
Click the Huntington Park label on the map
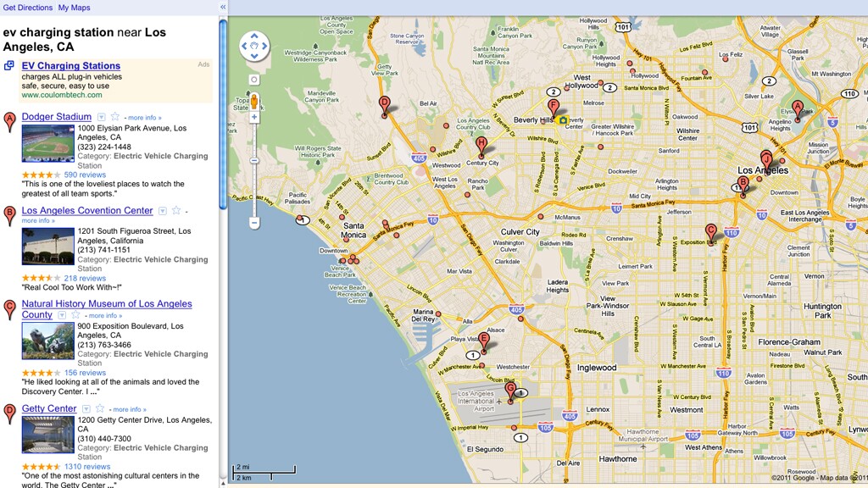point(822,310)
